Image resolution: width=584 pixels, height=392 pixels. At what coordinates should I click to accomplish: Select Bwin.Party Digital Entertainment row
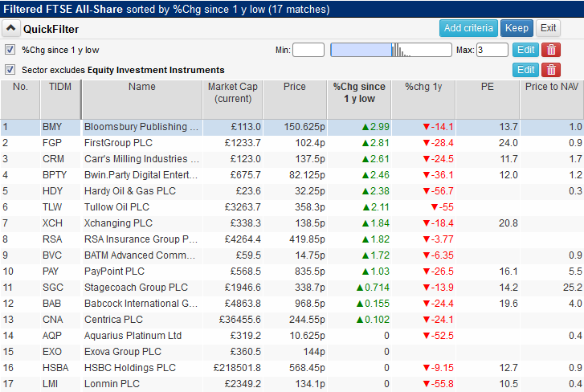point(292,175)
